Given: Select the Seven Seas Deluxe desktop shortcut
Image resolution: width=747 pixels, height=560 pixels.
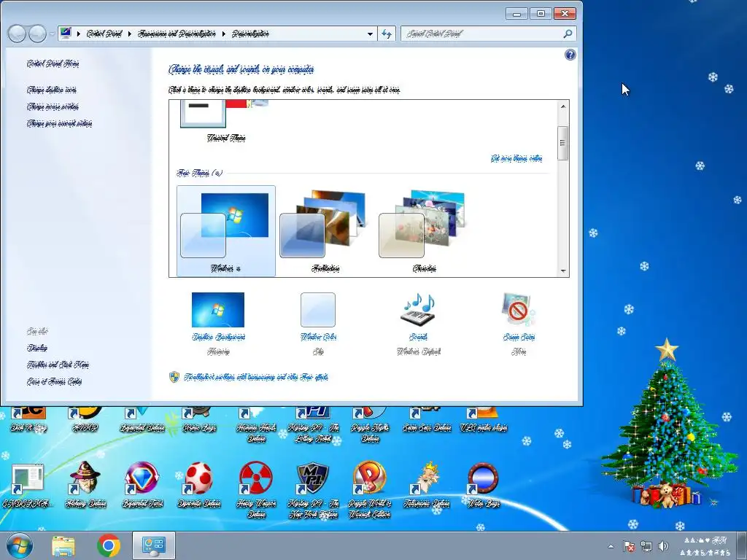Looking at the screenshot, I should (x=427, y=421).
